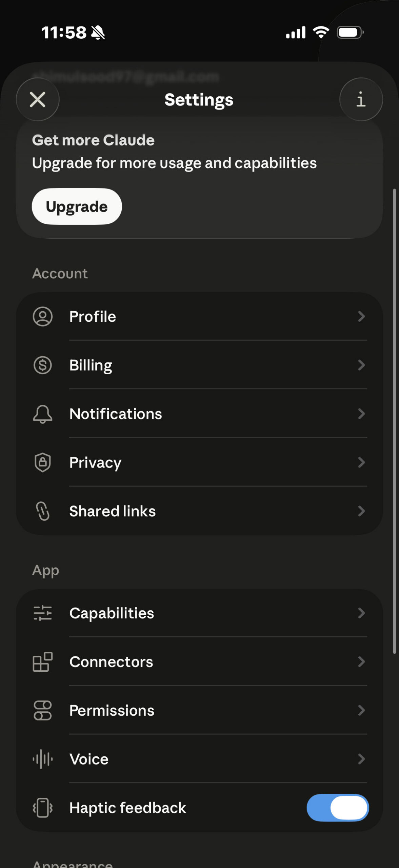This screenshot has height=868, width=399.
Task: Open the Profile label
Action: point(93,317)
